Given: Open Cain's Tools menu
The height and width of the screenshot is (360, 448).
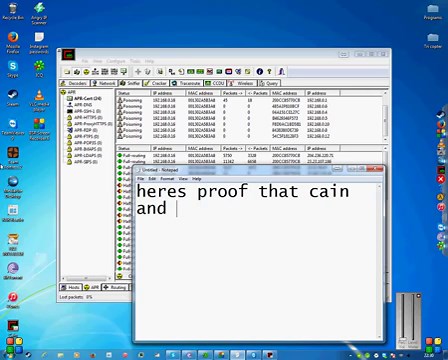Looking at the screenshot, I should (135, 61).
